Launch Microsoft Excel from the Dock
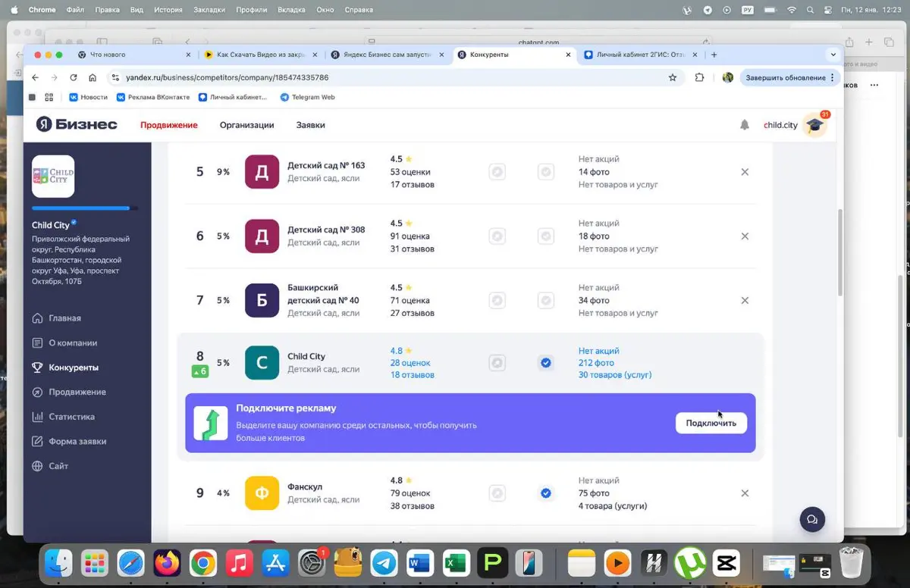This screenshot has height=588, width=910. pos(456,563)
